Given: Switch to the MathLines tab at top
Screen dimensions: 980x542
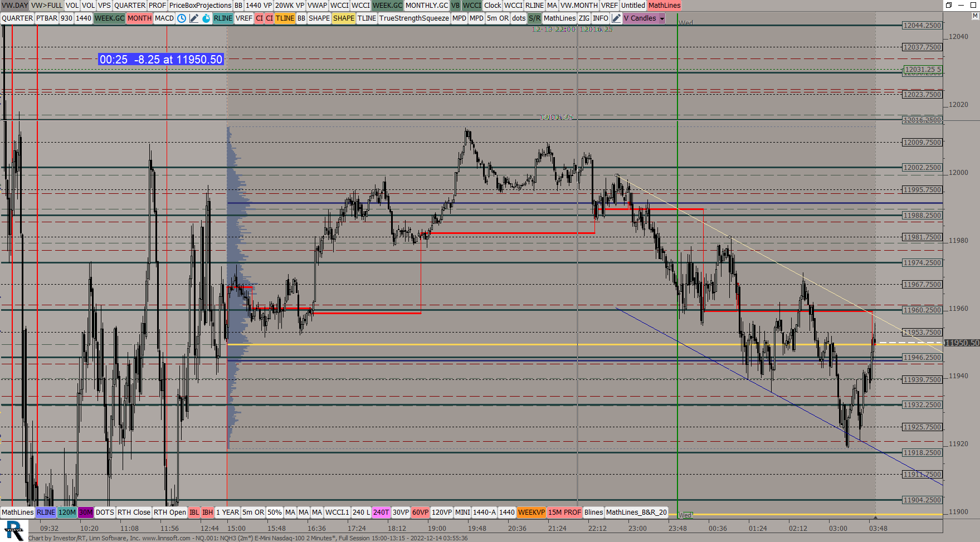Looking at the screenshot, I should 664,6.
